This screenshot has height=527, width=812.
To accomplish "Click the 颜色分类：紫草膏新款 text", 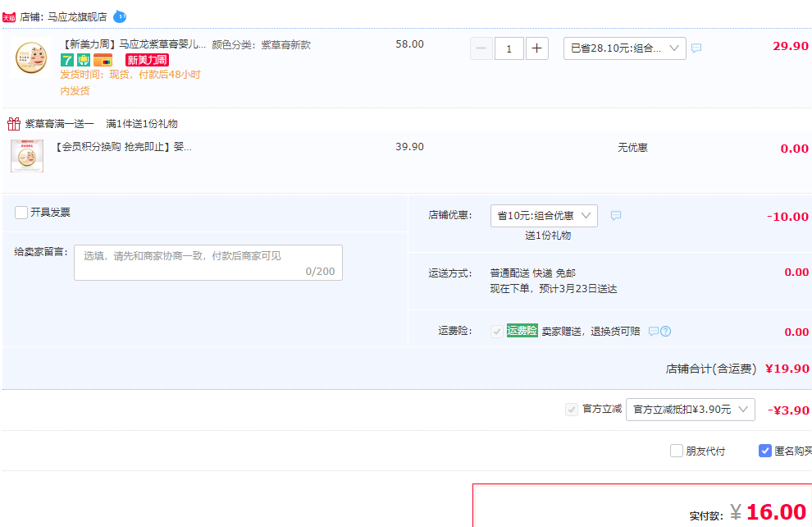I will [x=261, y=45].
